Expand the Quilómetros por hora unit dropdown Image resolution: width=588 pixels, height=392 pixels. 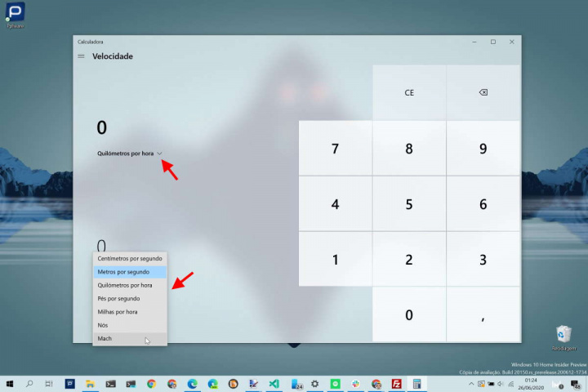(x=130, y=154)
